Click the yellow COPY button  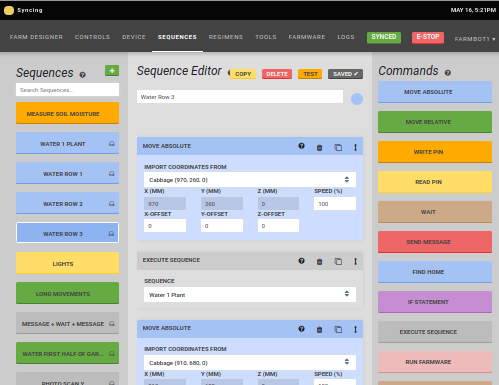tap(243, 74)
